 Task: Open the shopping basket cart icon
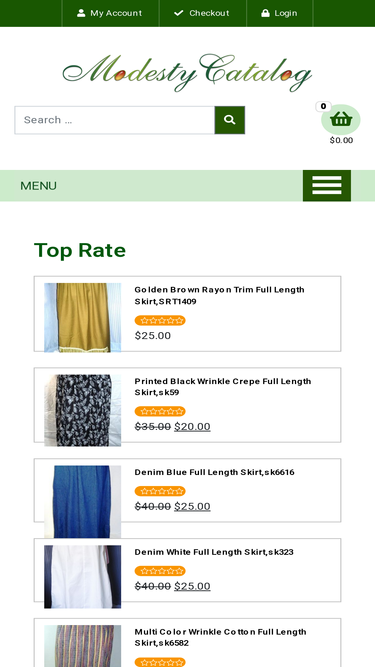[x=341, y=120]
